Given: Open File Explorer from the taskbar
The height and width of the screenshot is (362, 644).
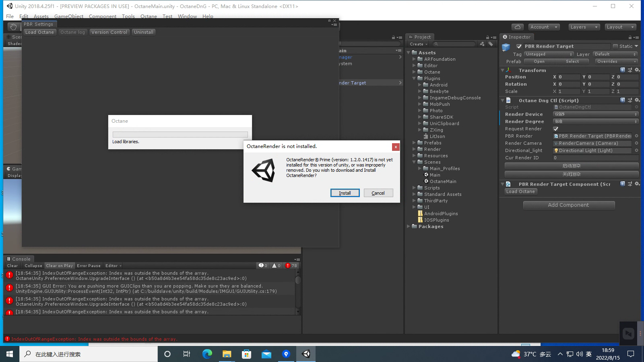Looking at the screenshot, I should point(227,354).
